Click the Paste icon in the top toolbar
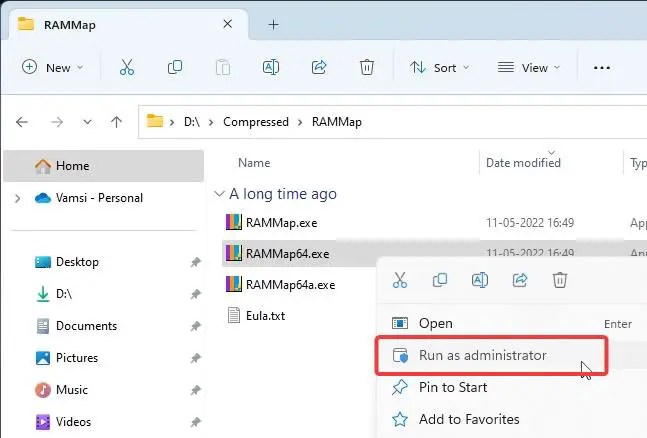647x438 pixels. click(x=223, y=67)
